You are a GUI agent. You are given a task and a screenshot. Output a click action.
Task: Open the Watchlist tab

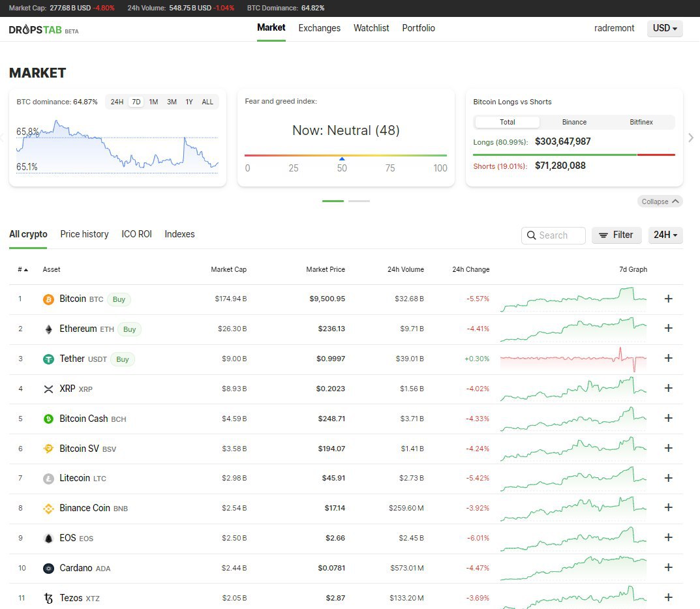[x=371, y=28]
